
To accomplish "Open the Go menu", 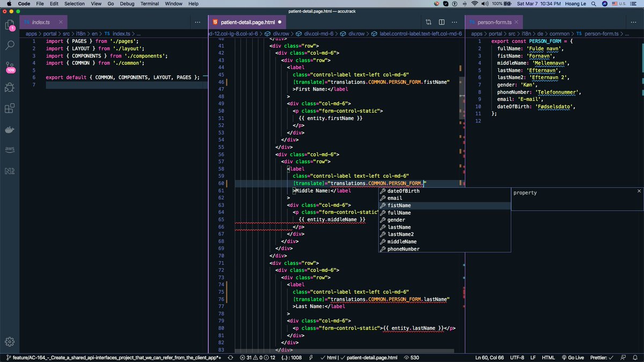I will 111,4.
